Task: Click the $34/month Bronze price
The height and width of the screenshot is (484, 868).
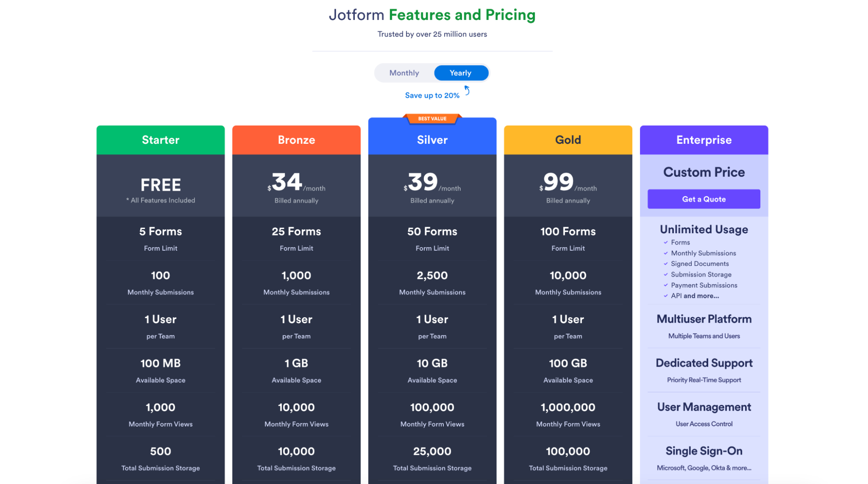Action: click(x=296, y=182)
